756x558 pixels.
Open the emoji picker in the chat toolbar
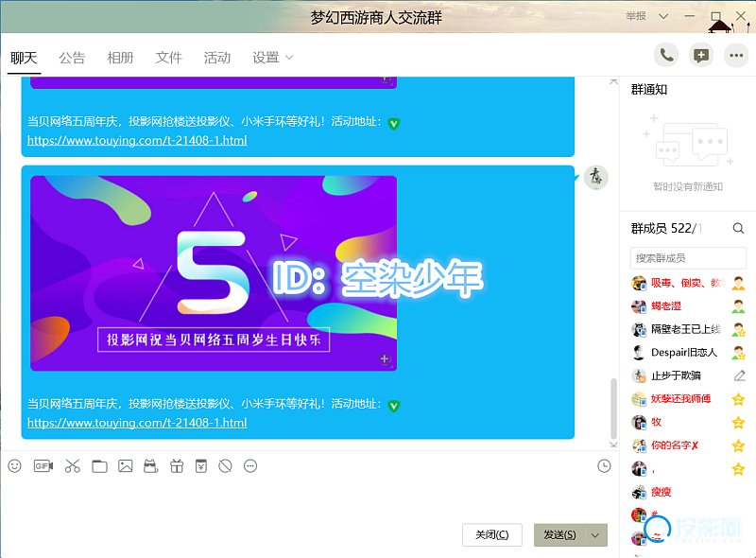pyautogui.click(x=14, y=466)
